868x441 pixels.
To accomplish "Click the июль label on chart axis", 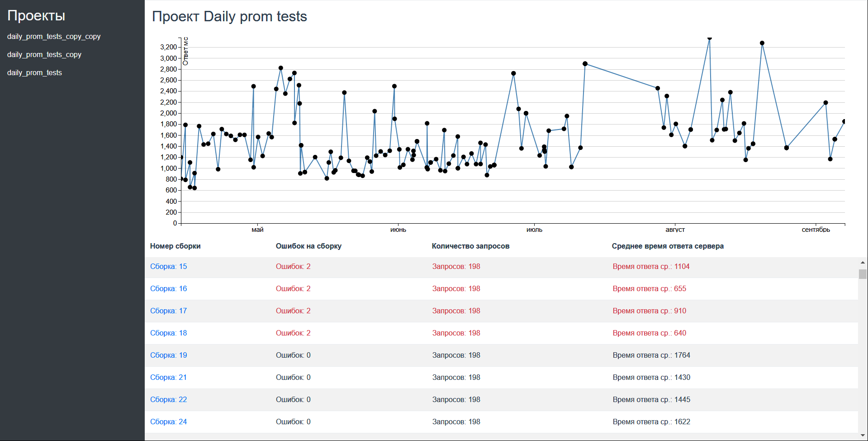I will click(534, 230).
